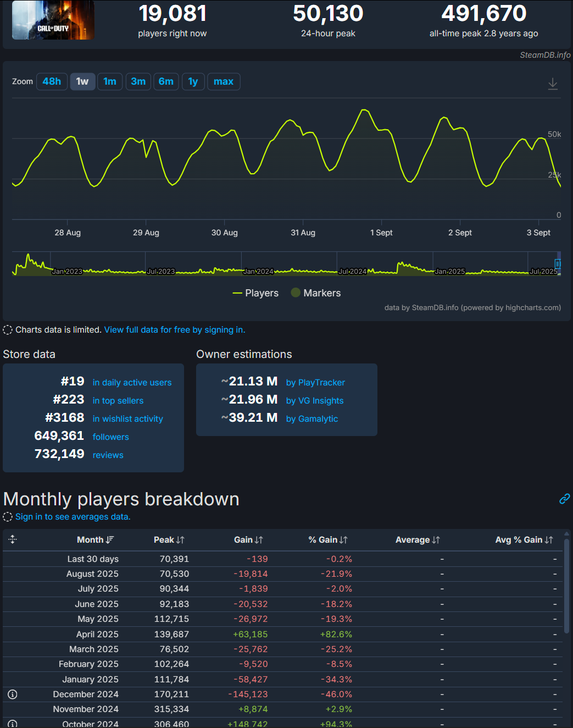
Task: Set chart zoom to max
Action: click(x=224, y=81)
